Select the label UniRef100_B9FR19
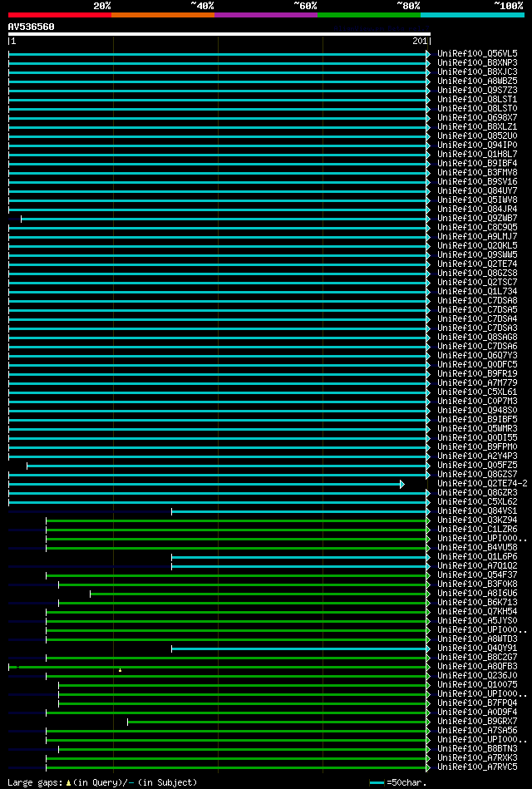532x789 pixels. point(478,374)
